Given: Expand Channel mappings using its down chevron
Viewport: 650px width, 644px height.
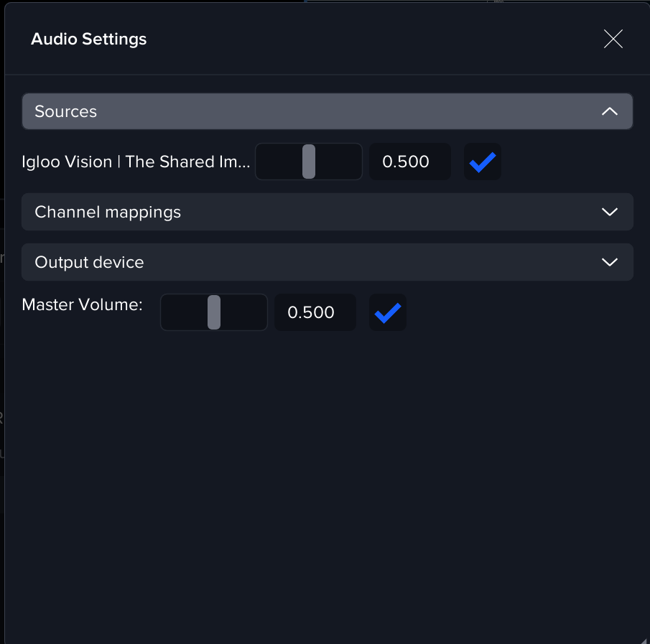Looking at the screenshot, I should (609, 212).
